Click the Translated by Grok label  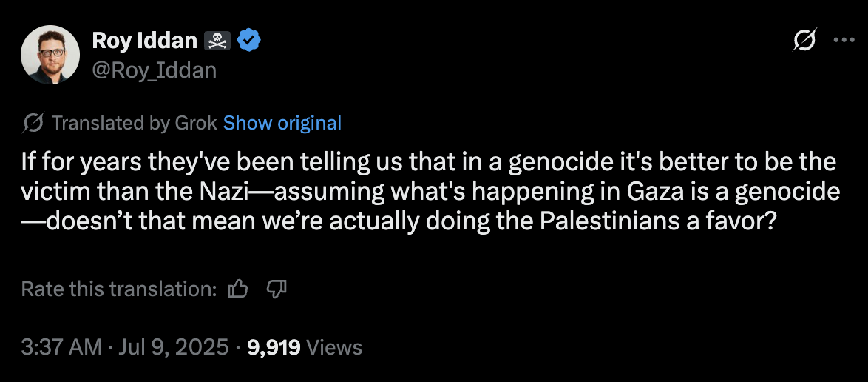(x=134, y=123)
